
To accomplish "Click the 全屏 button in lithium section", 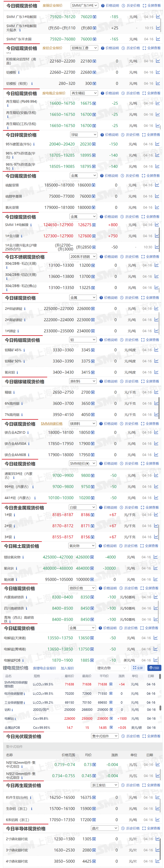I will pyautogui.click(x=138, y=668).
